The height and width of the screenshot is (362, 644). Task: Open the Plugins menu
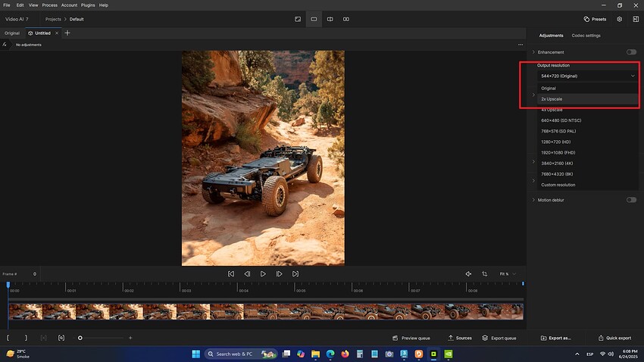(x=88, y=5)
